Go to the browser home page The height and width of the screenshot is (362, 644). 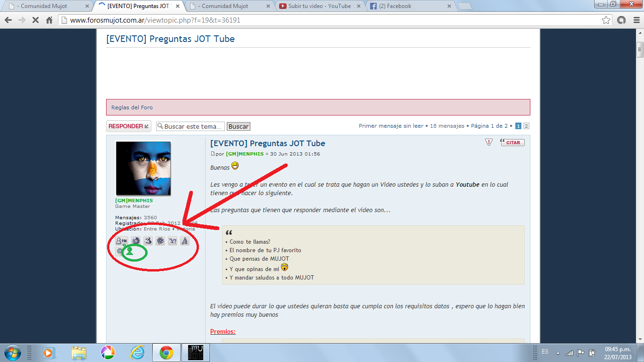coord(50,20)
